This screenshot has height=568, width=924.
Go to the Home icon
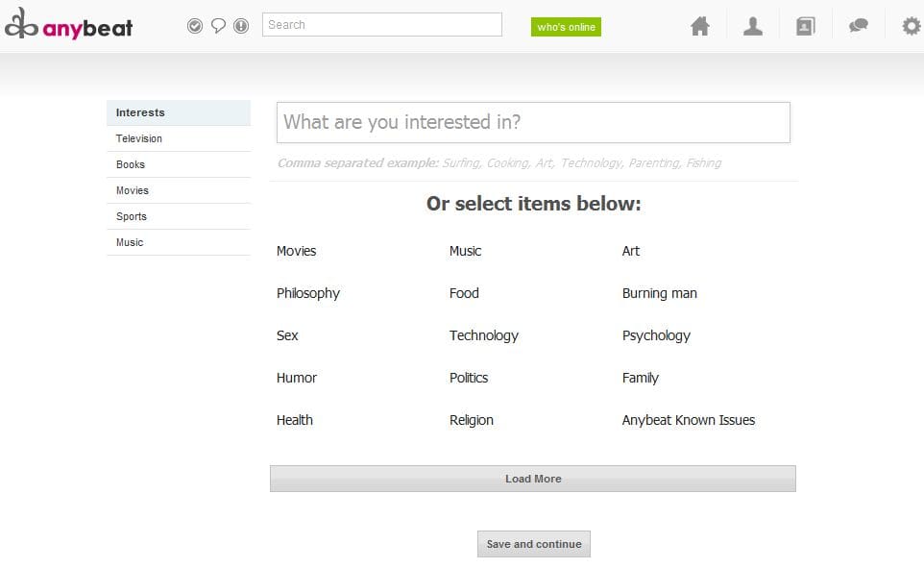click(x=700, y=27)
